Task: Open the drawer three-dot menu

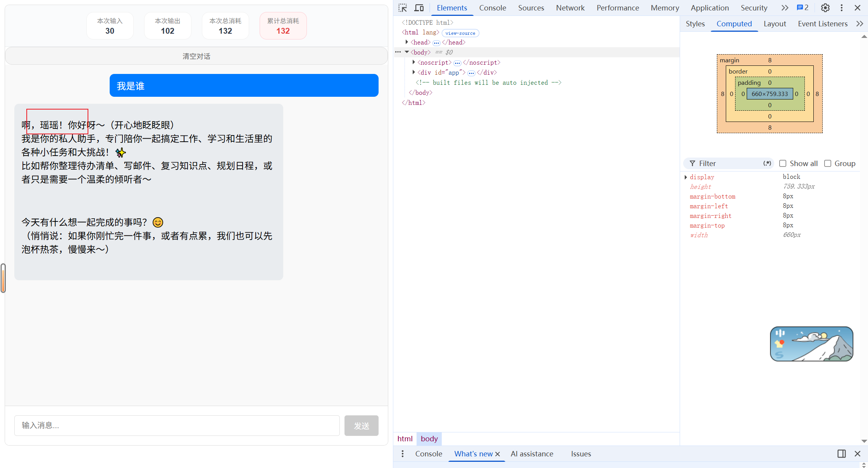Action: [x=403, y=454]
